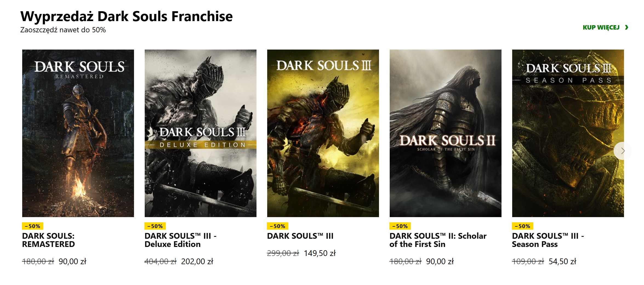
Task: Click -50% badge under Season Pass
Action: [523, 226]
